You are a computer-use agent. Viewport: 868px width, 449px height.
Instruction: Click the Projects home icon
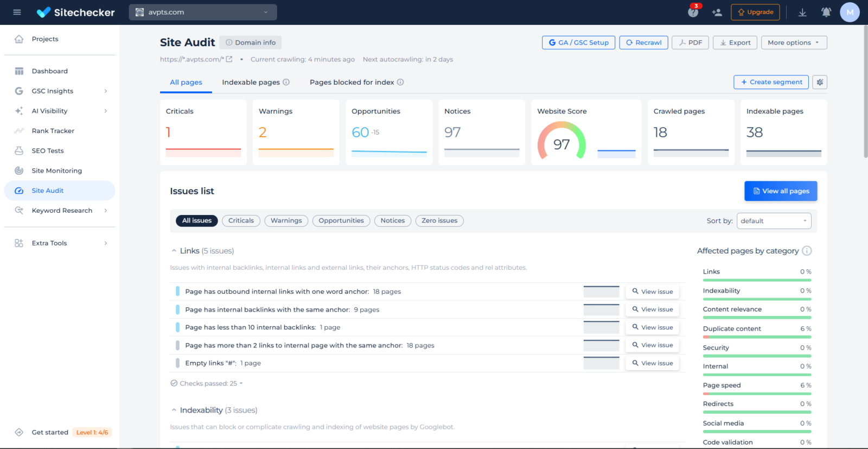pyautogui.click(x=19, y=39)
